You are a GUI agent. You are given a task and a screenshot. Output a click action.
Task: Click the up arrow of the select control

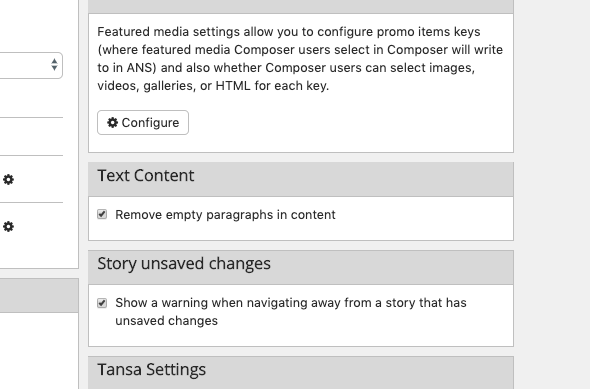(54, 61)
